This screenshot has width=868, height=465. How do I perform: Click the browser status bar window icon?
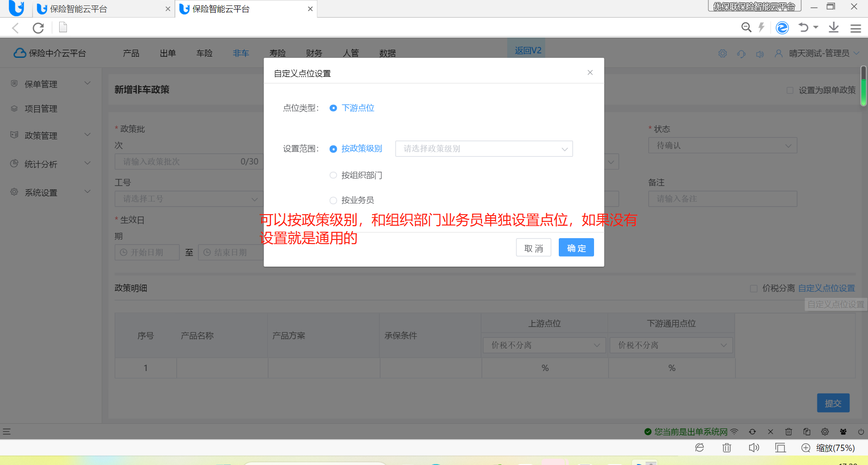[780, 448]
